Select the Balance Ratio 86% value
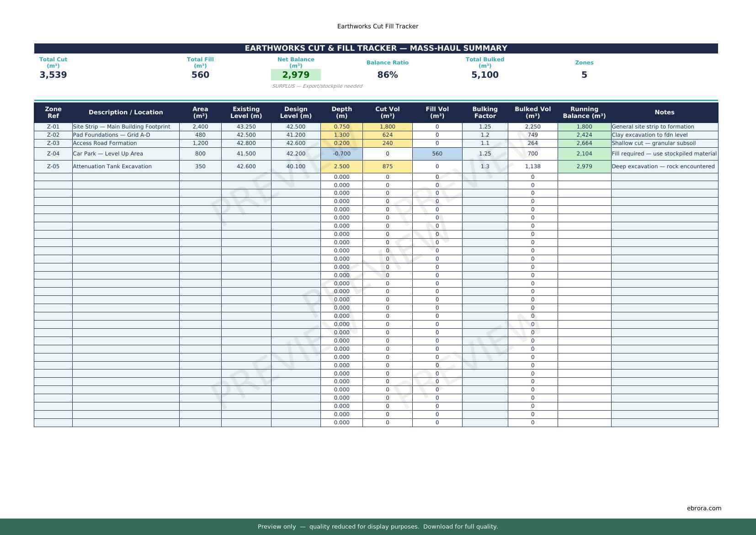Viewport: 756px width, 535px height. [x=387, y=75]
